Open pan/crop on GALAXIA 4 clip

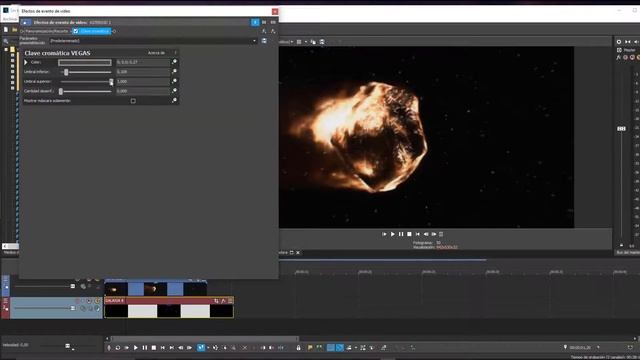pos(216,301)
